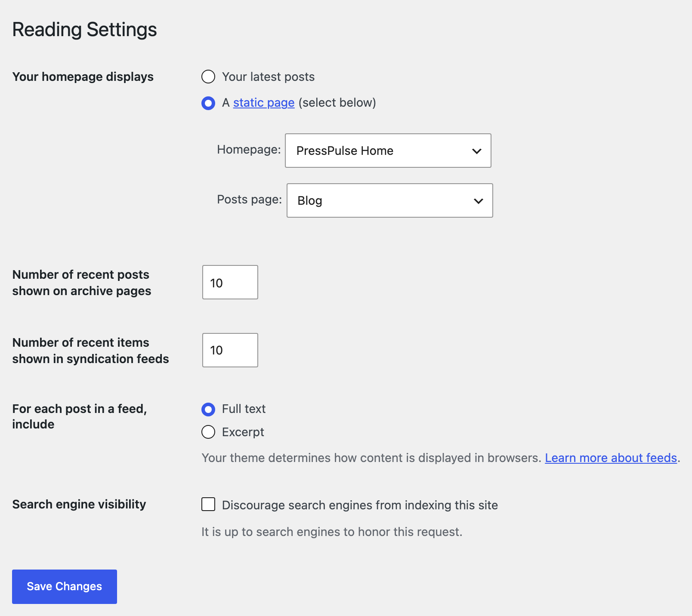Open the 'Learn more about feeds' link
Screen dimensions: 692x616
pos(611,458)
